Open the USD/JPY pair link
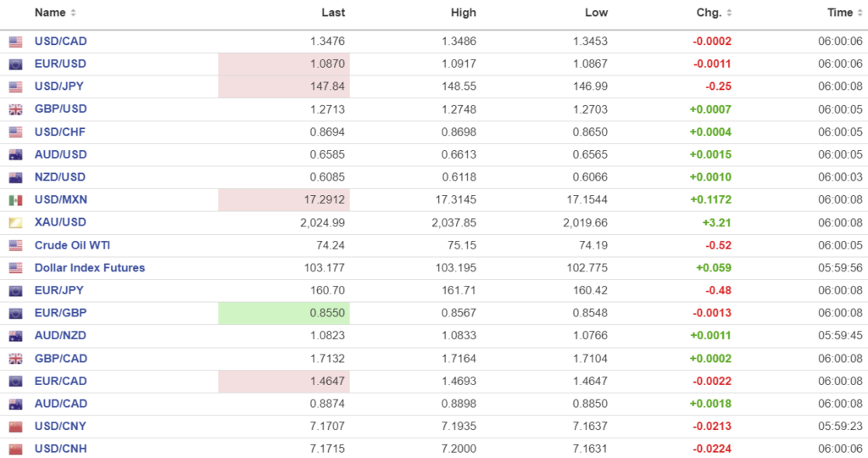The height and width of the screenshot is (458, 868). [x=59, y=87]
